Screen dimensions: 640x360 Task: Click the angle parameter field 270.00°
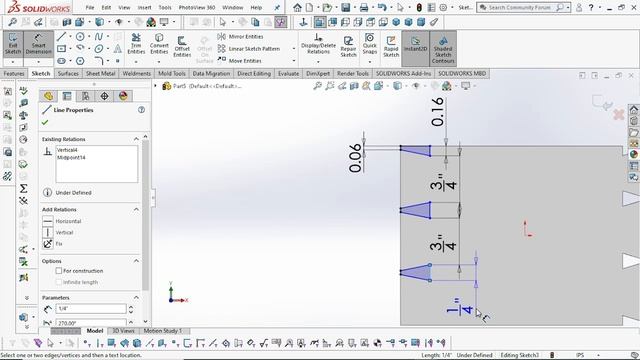(x=91, y=322)
